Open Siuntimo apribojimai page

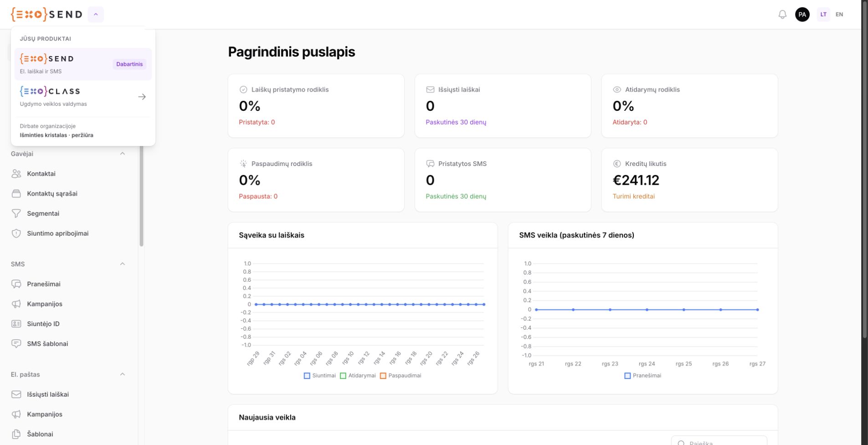[68, 233]
